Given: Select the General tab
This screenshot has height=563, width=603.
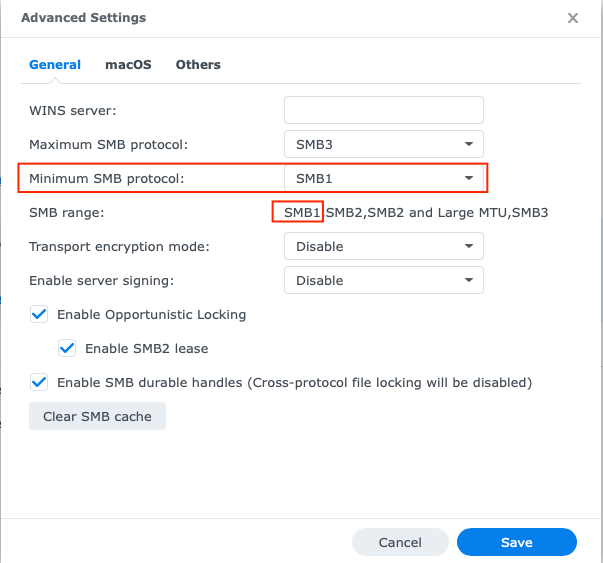Looking at the screenshot, I should (55, 65).
